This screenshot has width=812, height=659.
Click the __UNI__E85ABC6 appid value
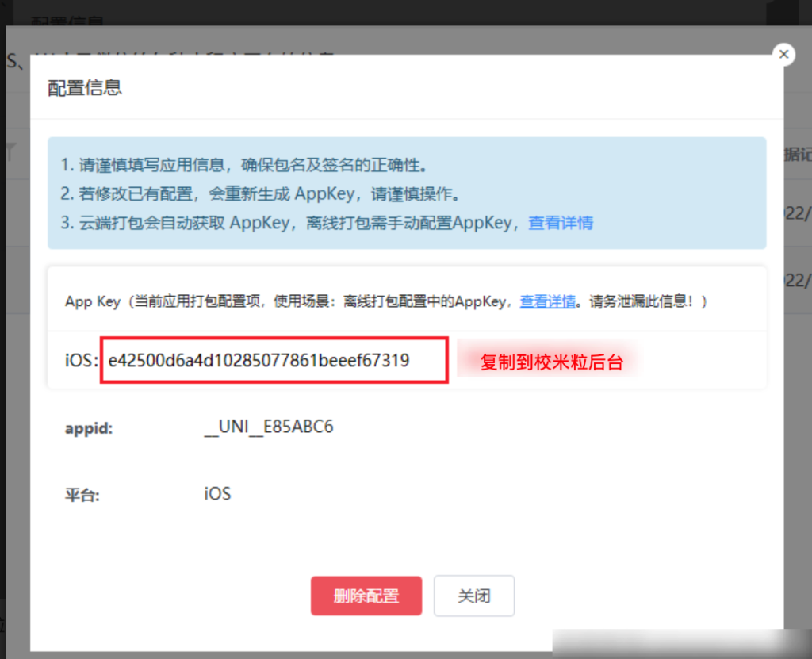click(x=268, y=427)
